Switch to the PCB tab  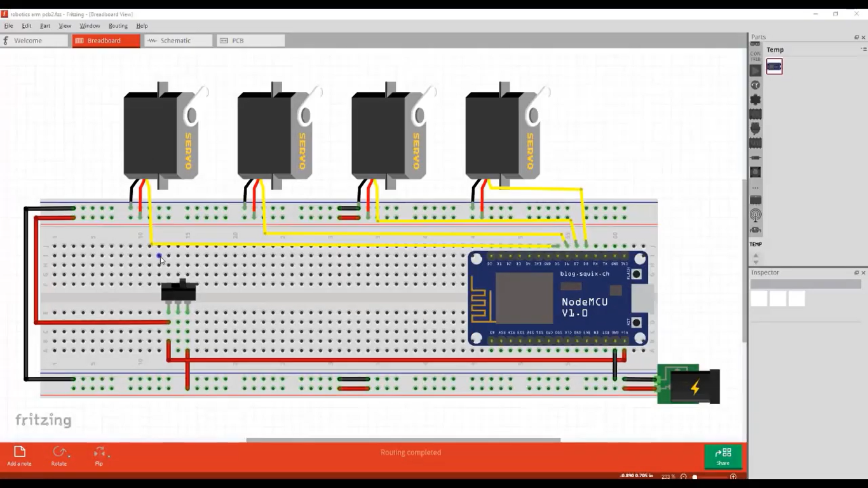coord(238,41)
